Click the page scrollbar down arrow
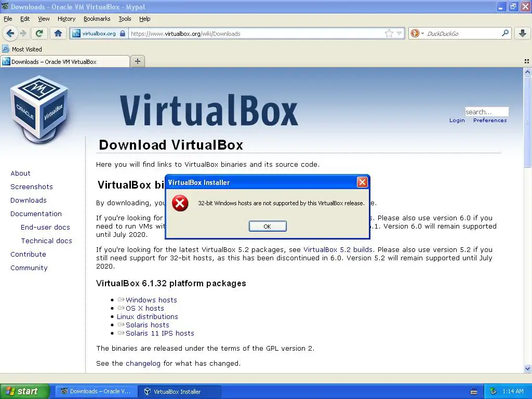Image resolution: width=532 pixels, height=399 pixels. coord(527,368)
